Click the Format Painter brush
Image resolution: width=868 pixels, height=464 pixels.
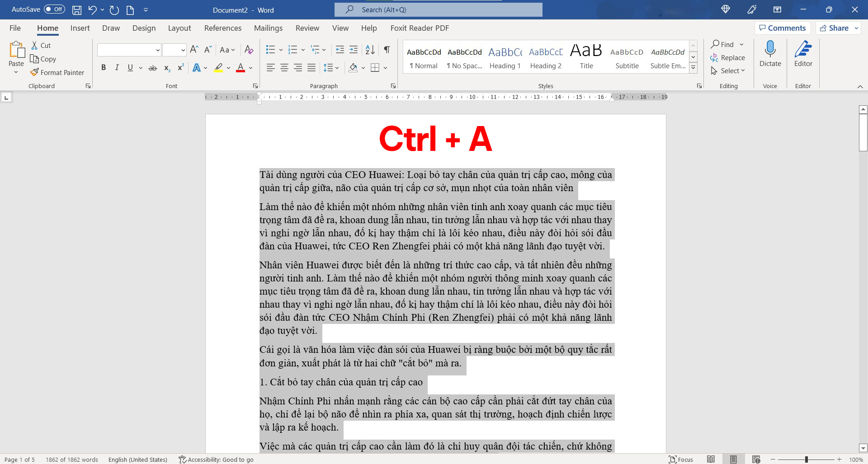57,72
